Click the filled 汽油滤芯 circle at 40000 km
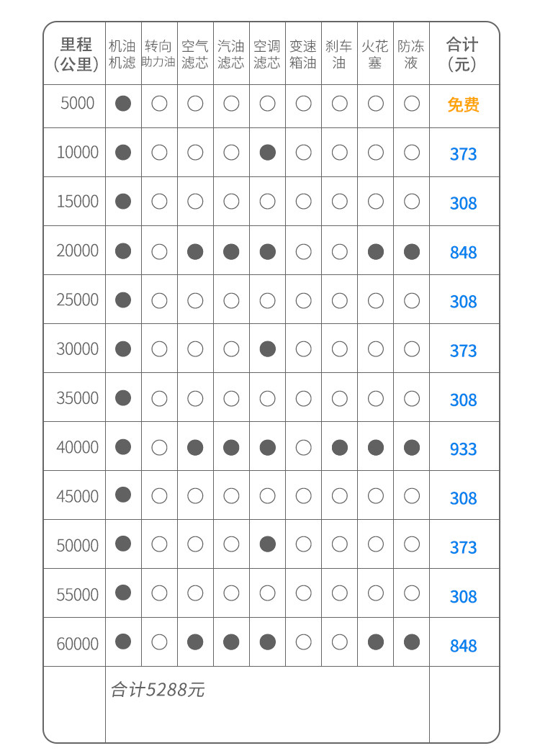The image size is (540, 756). (231, 447)
